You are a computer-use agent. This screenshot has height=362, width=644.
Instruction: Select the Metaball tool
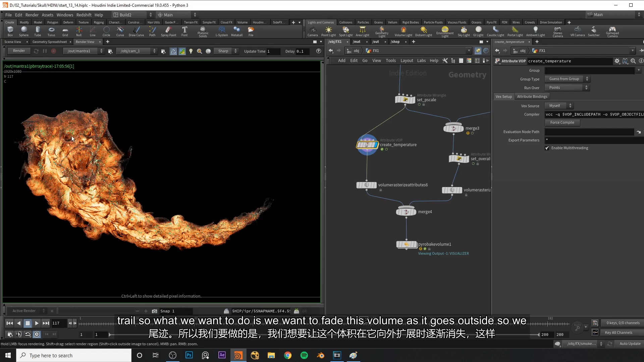coord(237,32)
